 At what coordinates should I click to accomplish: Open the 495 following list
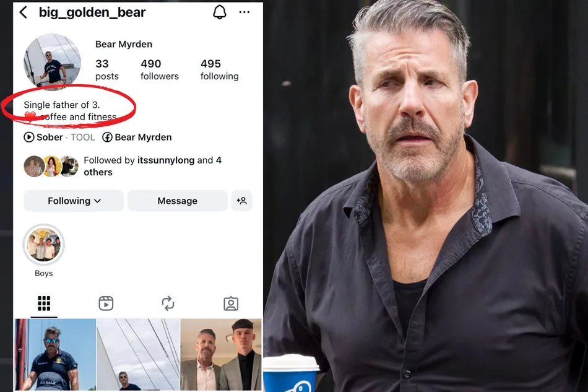[x=219, y=70]
